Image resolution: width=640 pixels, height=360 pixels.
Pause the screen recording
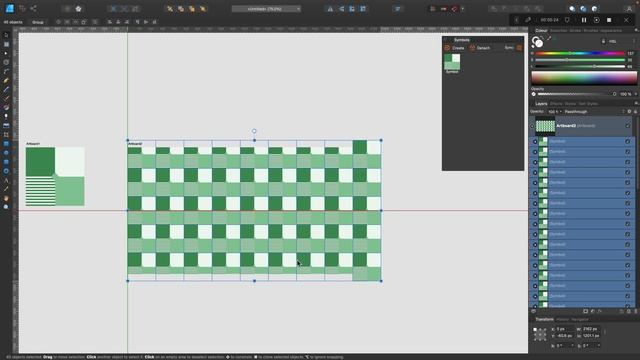pos(584,20)
